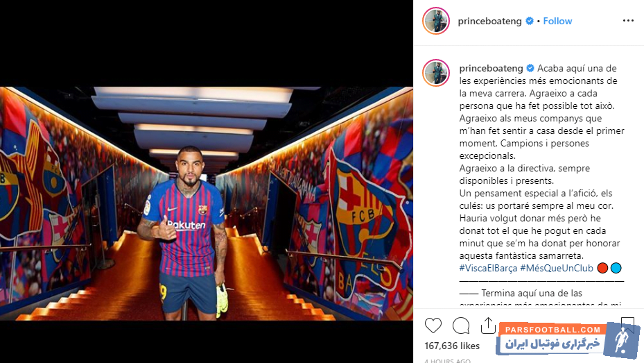Click the header princeboateng profile avatar
The image size is (644, 363).
pos(436,21)
